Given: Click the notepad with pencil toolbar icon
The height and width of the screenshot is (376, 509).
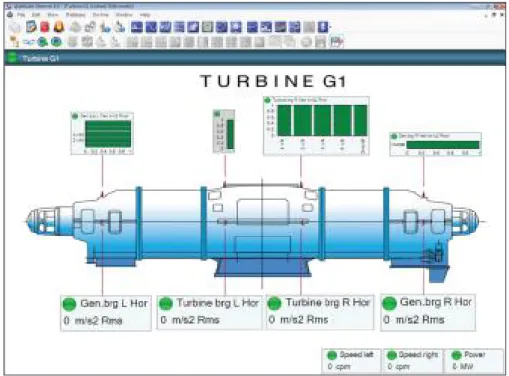Looking at the screenshot, I should pos(31,27).
